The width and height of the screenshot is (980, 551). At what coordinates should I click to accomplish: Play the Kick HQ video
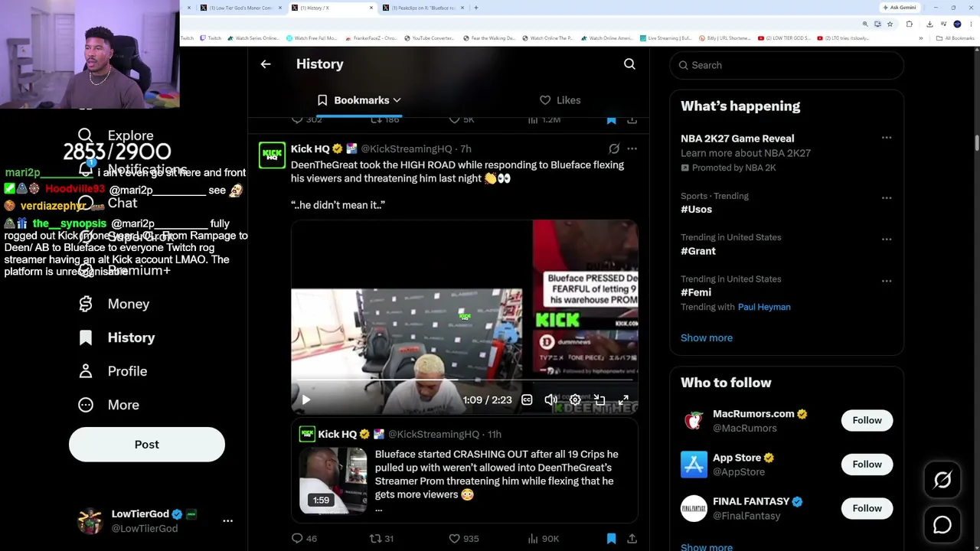[x=305, y=399]
